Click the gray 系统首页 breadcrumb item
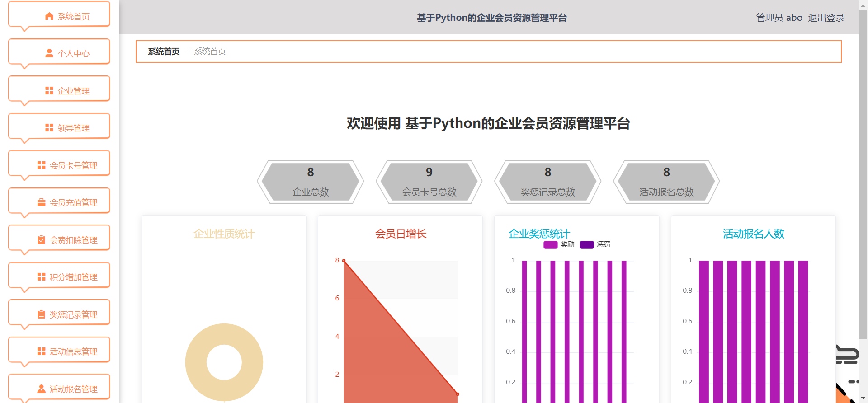This screenshot has height=403, width=868. [210, 52]
